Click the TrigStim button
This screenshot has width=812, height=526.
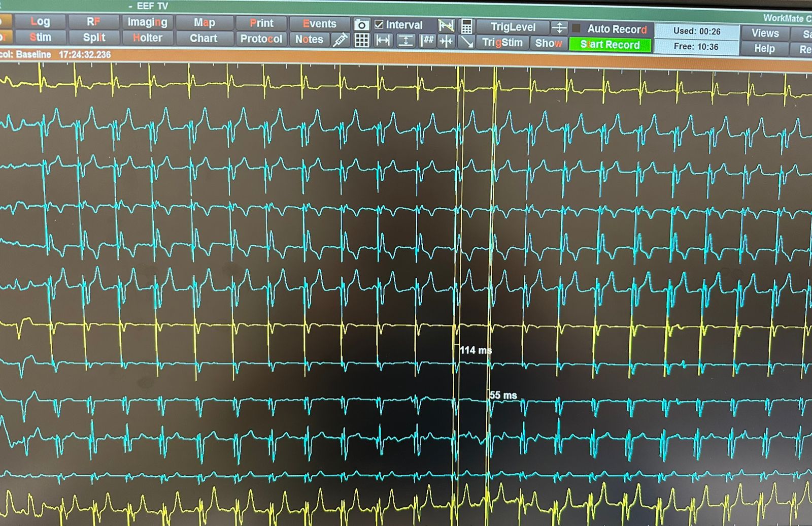(502, 43)
